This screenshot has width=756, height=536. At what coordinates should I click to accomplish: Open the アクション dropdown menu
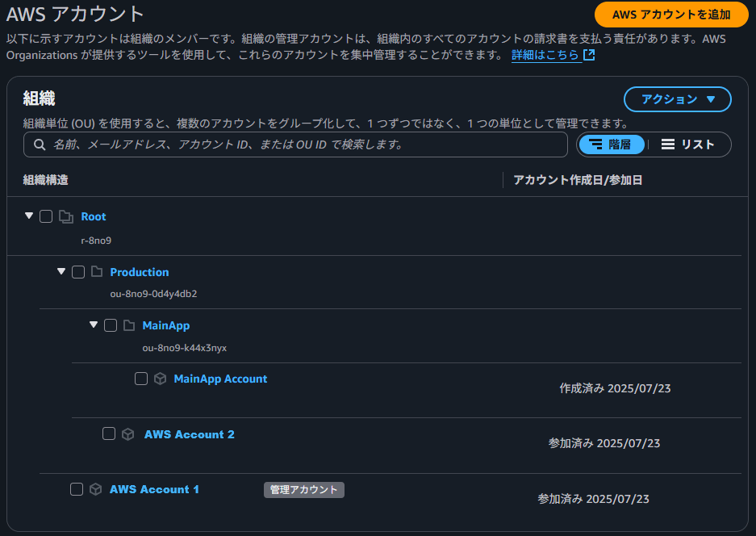(678, 99)
